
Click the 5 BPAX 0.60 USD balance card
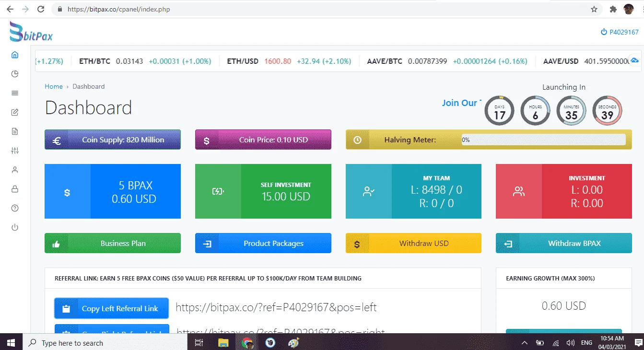tap(113, 191)
